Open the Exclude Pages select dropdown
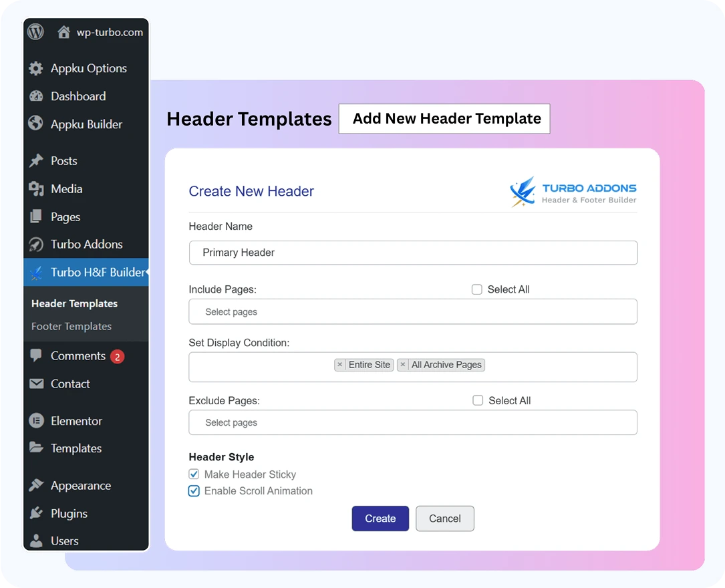 tap(412, 423)
